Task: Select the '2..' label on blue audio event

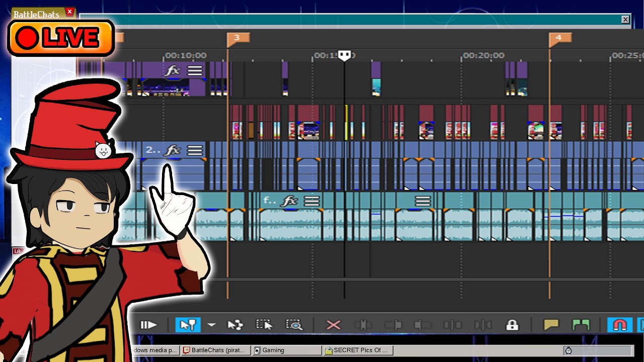Action: pos(152,150)
